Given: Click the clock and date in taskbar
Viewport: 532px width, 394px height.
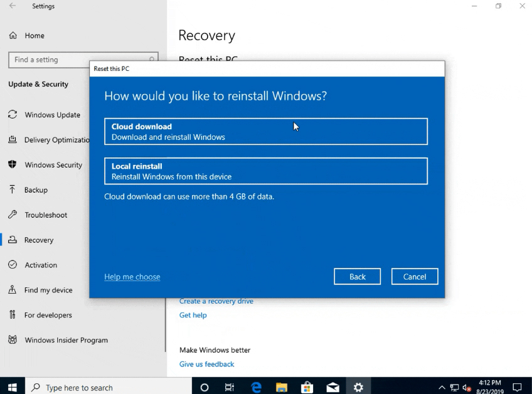Looking at the screenshot, I should pos(489,387).
